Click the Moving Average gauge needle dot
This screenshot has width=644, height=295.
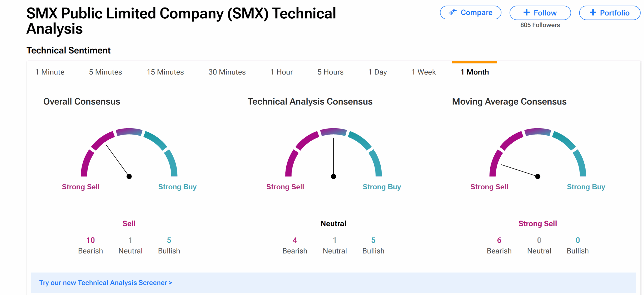coord(538,176)
